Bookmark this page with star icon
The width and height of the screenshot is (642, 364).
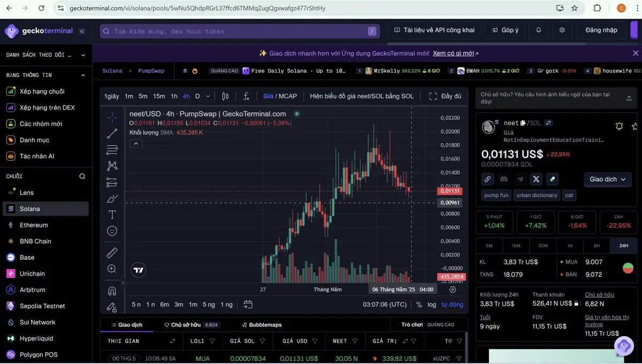(x=575, y=8)
